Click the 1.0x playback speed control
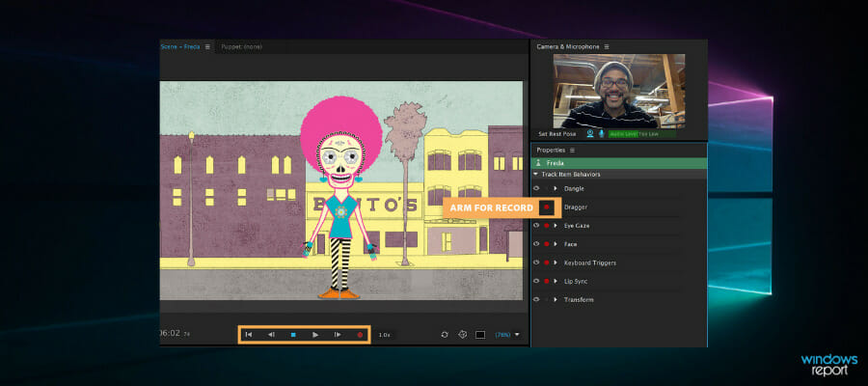The height and width of the screenshot is (386, 868). point(384,335)
